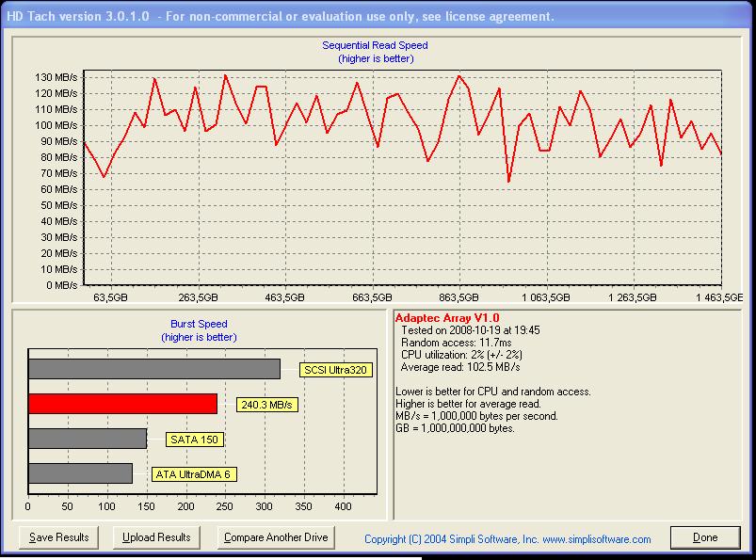The image size is (756, 560).
Task: Click the red burst speed bar
Action: [x=123, y=404]
